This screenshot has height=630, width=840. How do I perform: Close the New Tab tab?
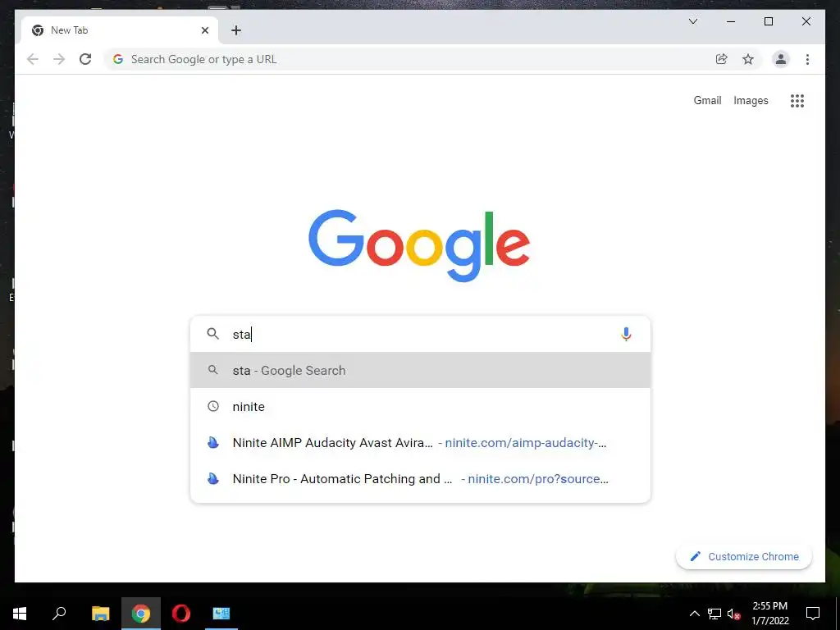(x=204, y=30)
